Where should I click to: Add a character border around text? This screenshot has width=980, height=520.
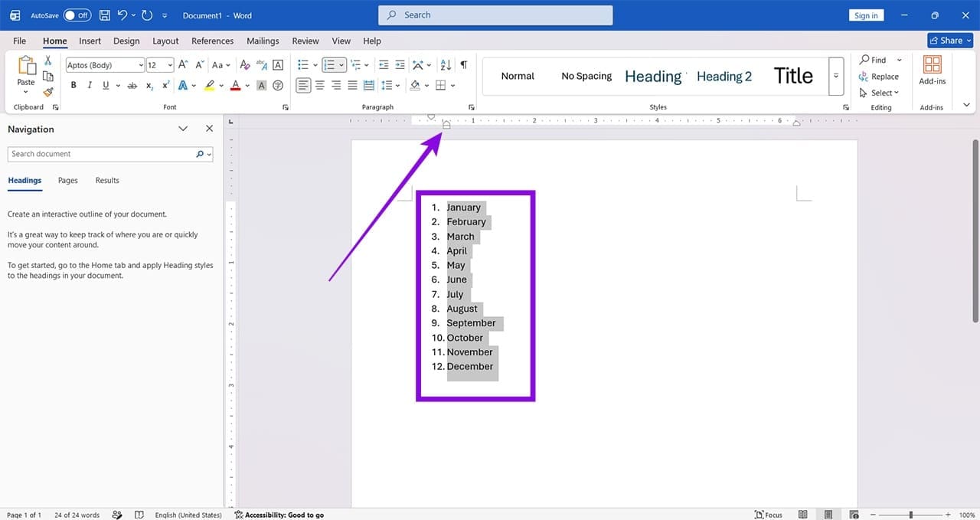(x=277, y=65)
